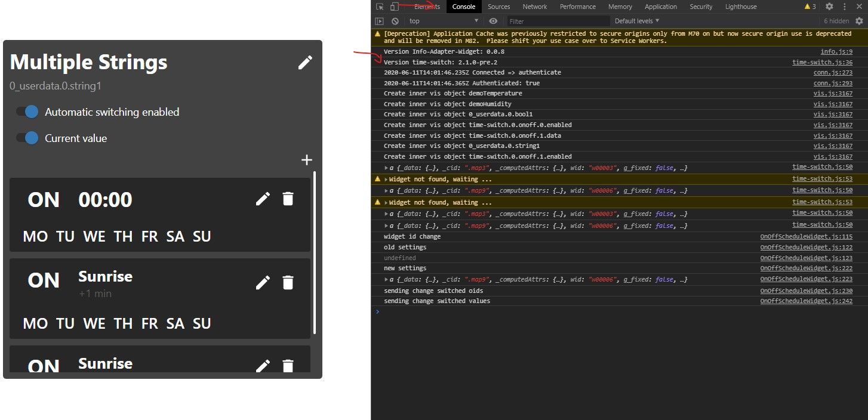868x420 pixels.
Task: Delete the Sunrise +1 min schedule entry
Action: pos(288,282)
